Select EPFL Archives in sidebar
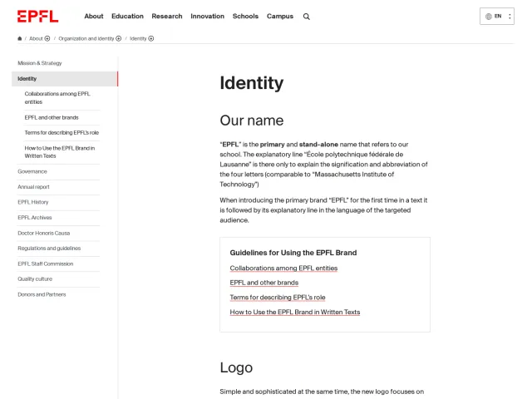 [x=35, y=218]
